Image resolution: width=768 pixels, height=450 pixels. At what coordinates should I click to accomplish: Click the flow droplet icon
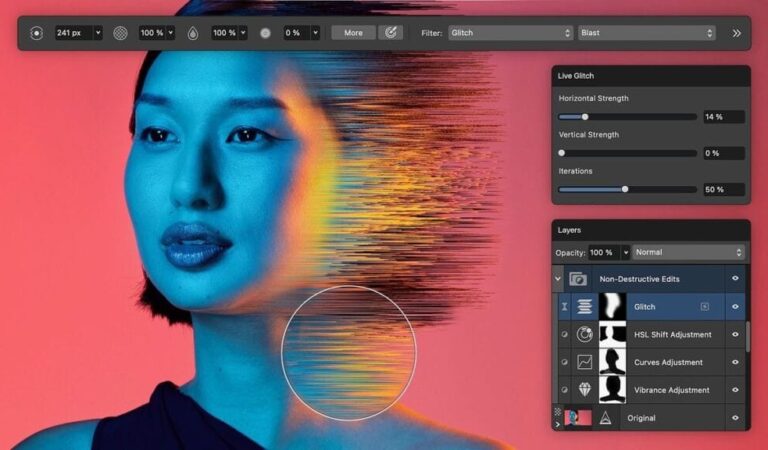(x=193, y=33)
